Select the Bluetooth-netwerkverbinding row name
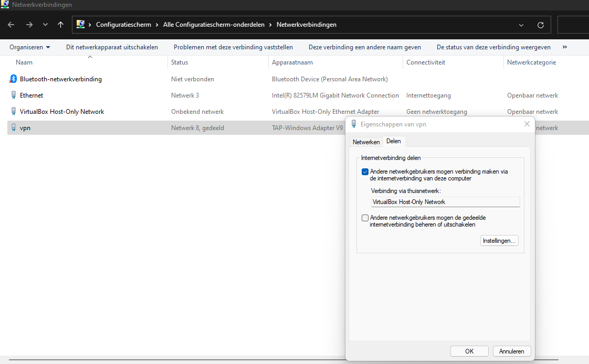Viewport: 589px width, 364px height. 61,79
